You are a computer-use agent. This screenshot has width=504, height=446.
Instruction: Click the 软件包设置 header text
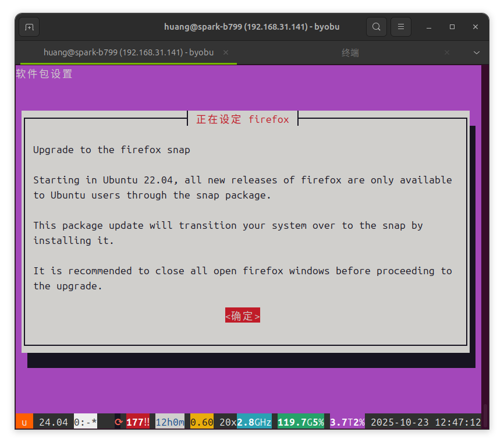pos(44,74)
